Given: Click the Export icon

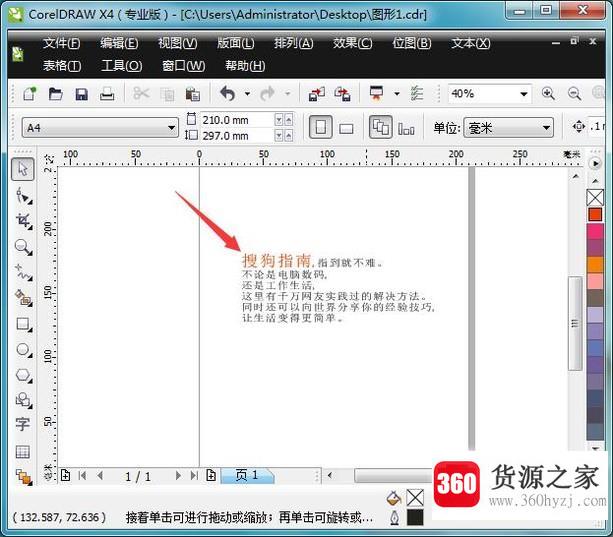Looking at the screenshot, I should (342, 94).
